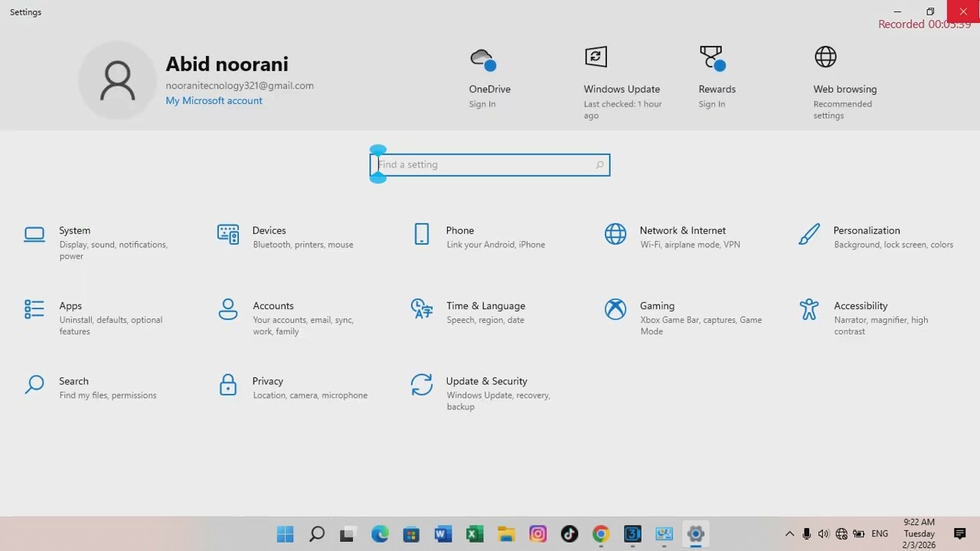The width and height of the screenshot is (980, 551).
Task: Open the notification center icon
Action: click(960, 533)
